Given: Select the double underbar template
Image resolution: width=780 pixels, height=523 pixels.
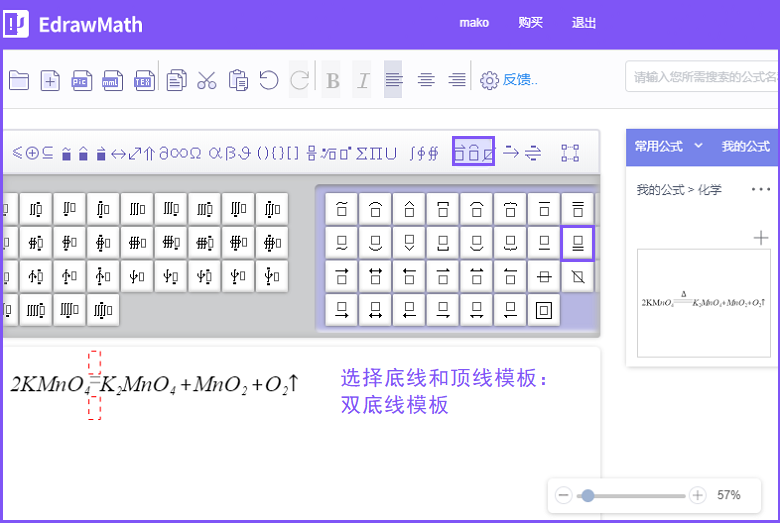Looking at the screenshot, I should pos(577,243).
